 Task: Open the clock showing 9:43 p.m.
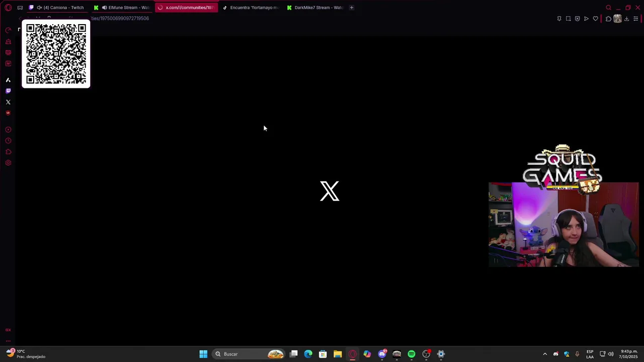click(629, 354)
